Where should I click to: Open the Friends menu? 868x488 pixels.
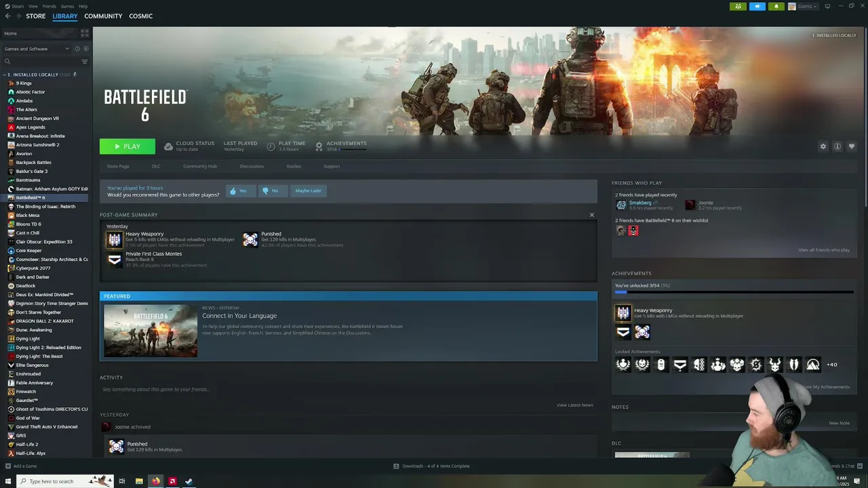(x=50, y=6)
